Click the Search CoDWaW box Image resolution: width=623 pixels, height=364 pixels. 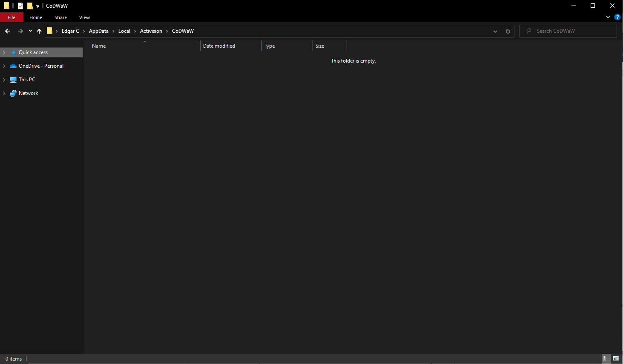(568, 31)
